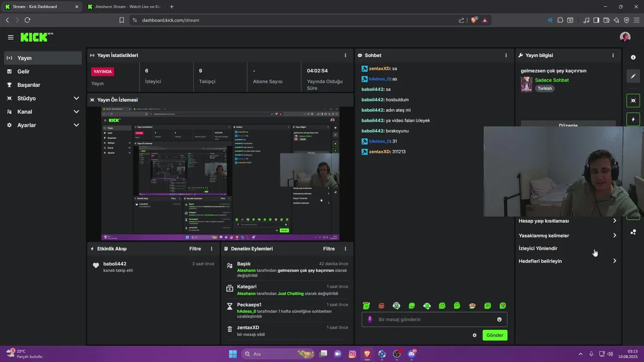This screenshot has height=362, width=644.
Task: Open the emoji picker in the message box
Action: [x=499, y=319]
